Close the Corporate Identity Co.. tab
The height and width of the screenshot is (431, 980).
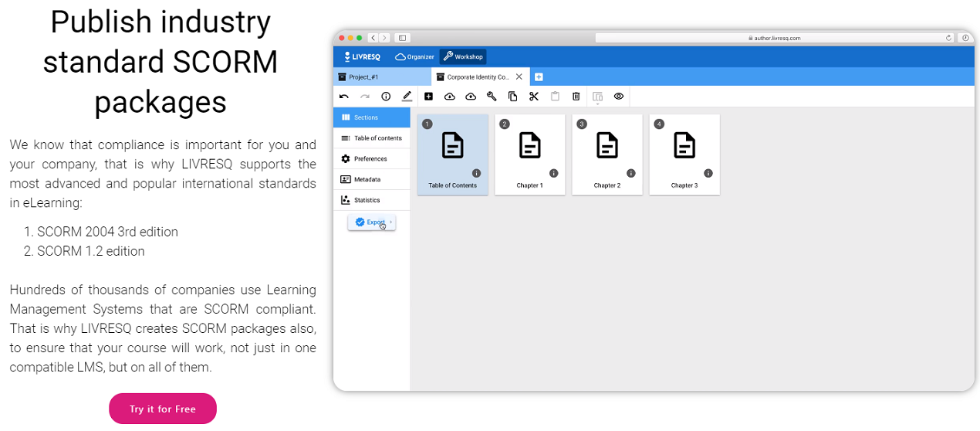[519, 76]
